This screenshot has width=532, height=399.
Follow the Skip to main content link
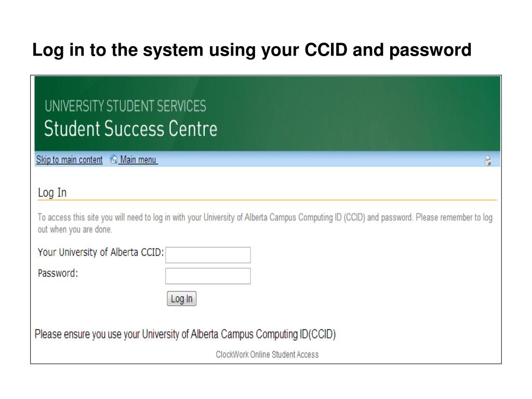click(69, 160)
